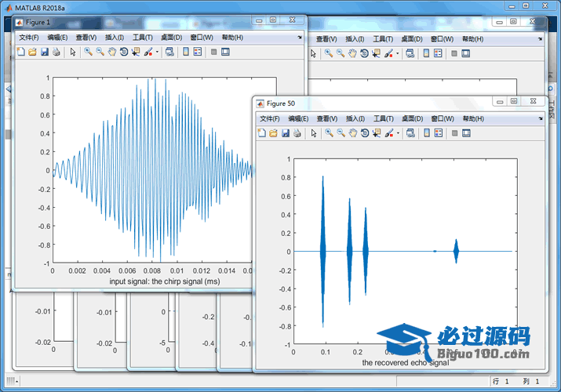Insert Colorbar icon in Figure 1 toolbar
The image size is (561, 392).
186,53
